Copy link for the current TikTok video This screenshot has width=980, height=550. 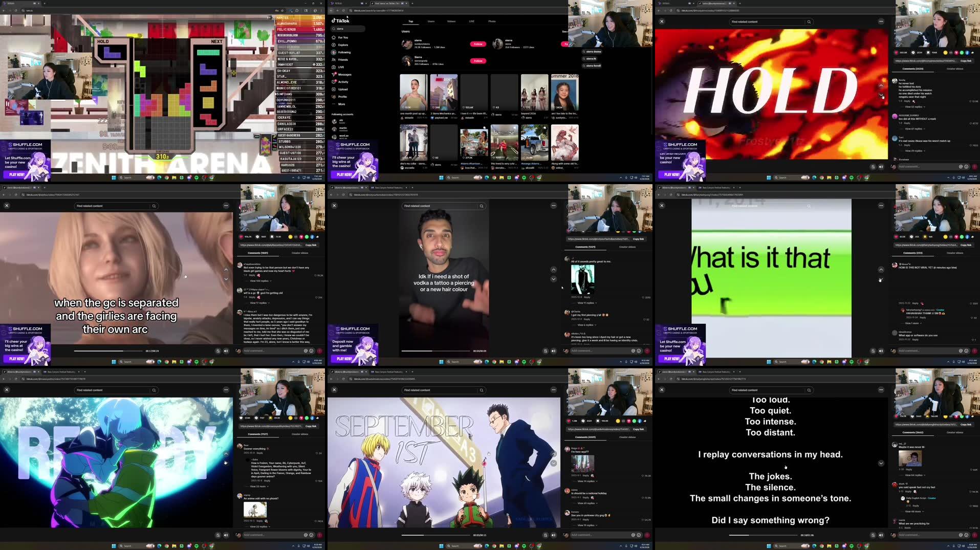click(x=639, y=238)
